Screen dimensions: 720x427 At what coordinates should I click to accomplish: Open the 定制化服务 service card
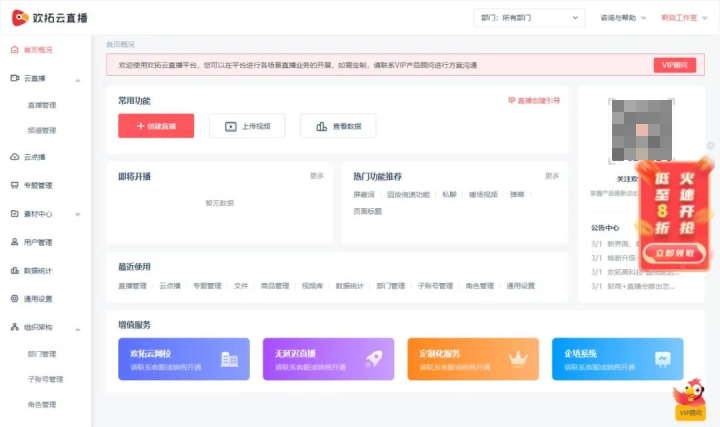[x=473, y=359]
